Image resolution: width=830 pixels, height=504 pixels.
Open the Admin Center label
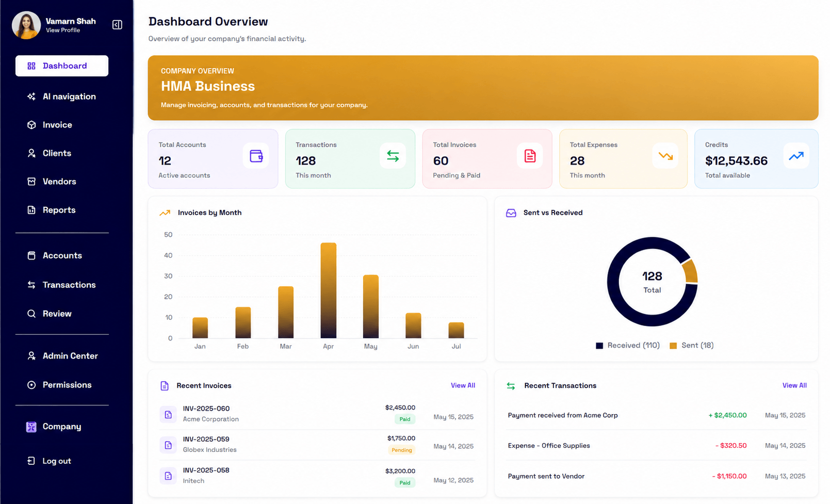tap(70, 356)
